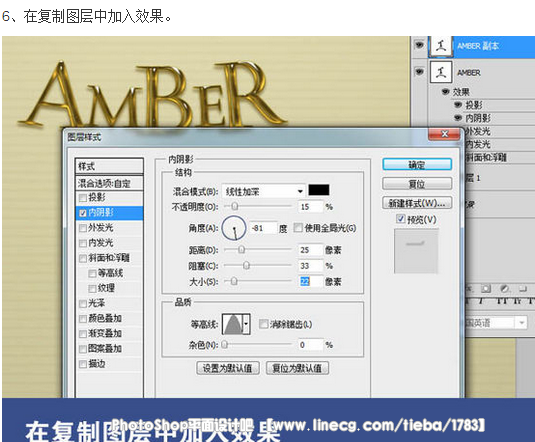Uncheck the 预览(V) checkbox
Image resolution: width=535 pixels, height=442 pixels.
[401, 219]
